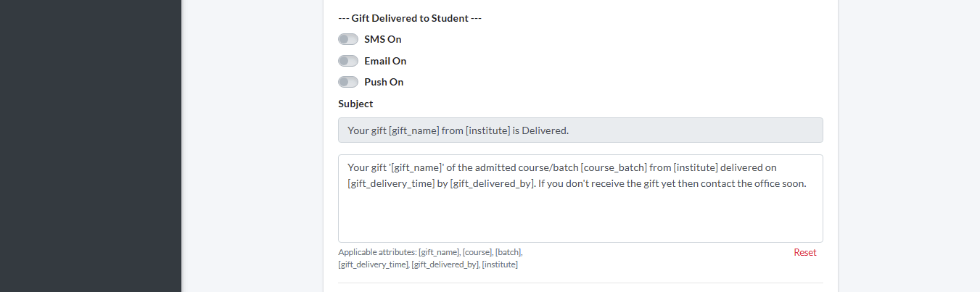
Task: Place cursor on [gift_name] in Subject field
Action: (x=413, y=130)
